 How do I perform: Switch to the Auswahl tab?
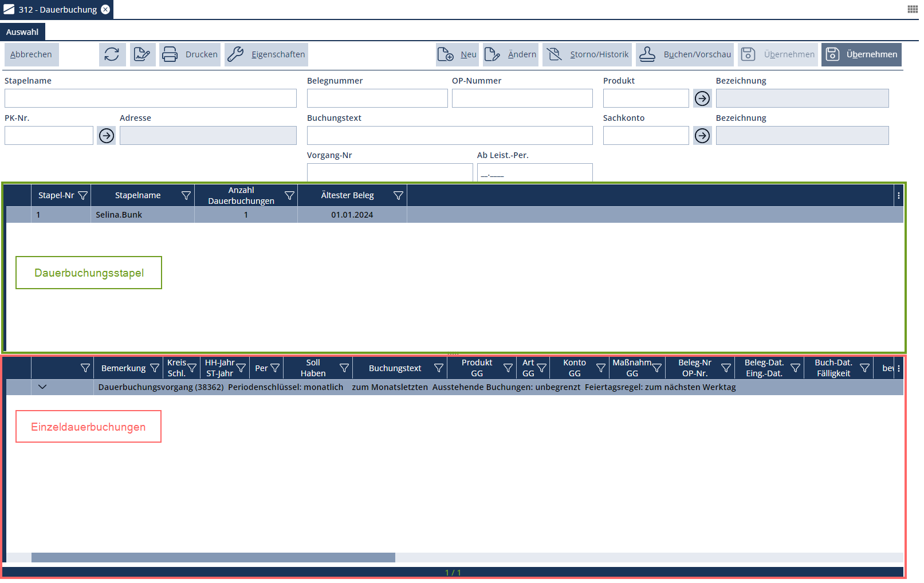[22, 32]
